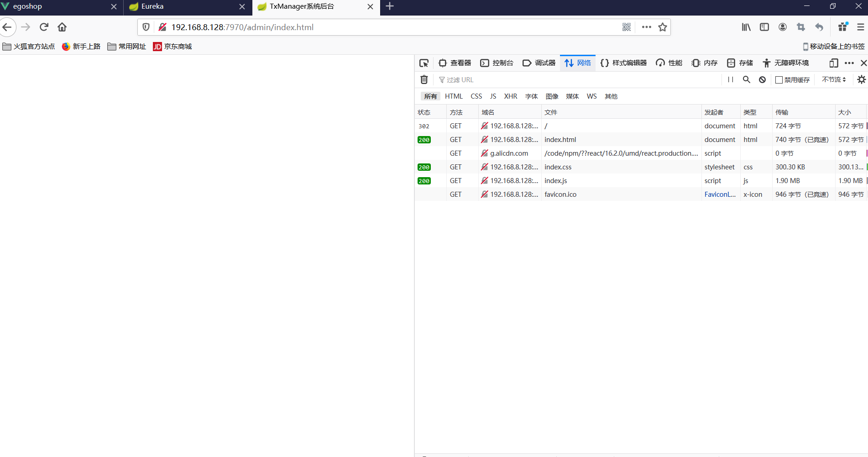Open the 京东商城 bookmark
The height and width of the screenshot is (457, 868).
pos(173,47)
